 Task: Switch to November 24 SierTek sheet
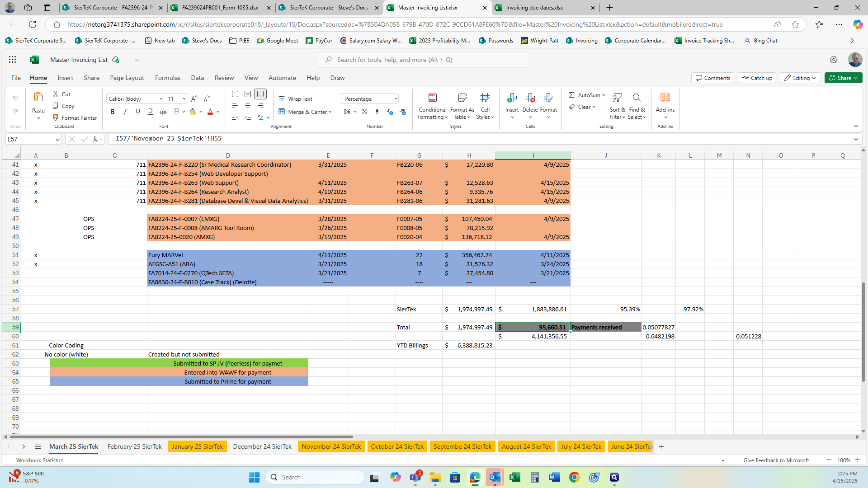coord(331,447)
